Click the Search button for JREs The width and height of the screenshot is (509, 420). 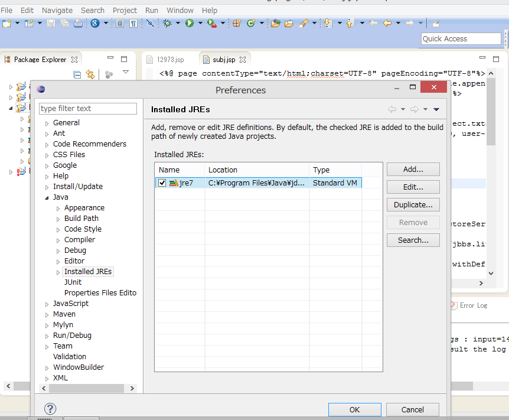coord(413,240)
